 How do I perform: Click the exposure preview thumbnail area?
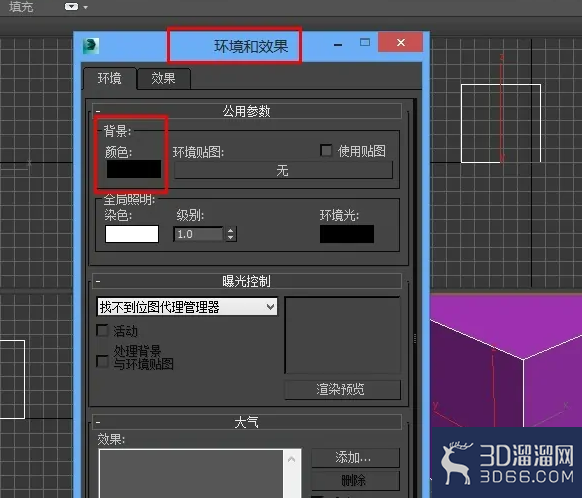click(343, 335)
